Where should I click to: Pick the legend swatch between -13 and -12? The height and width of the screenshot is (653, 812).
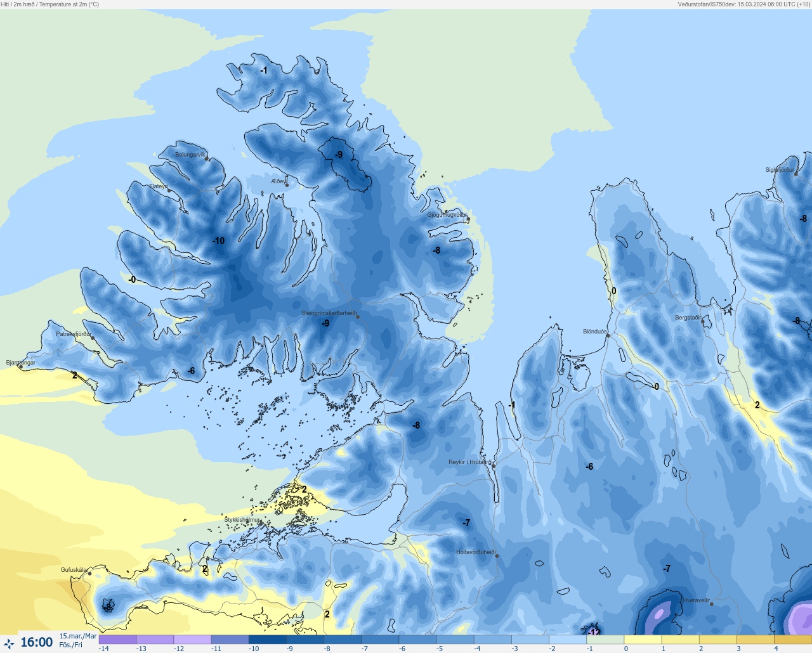155,640
